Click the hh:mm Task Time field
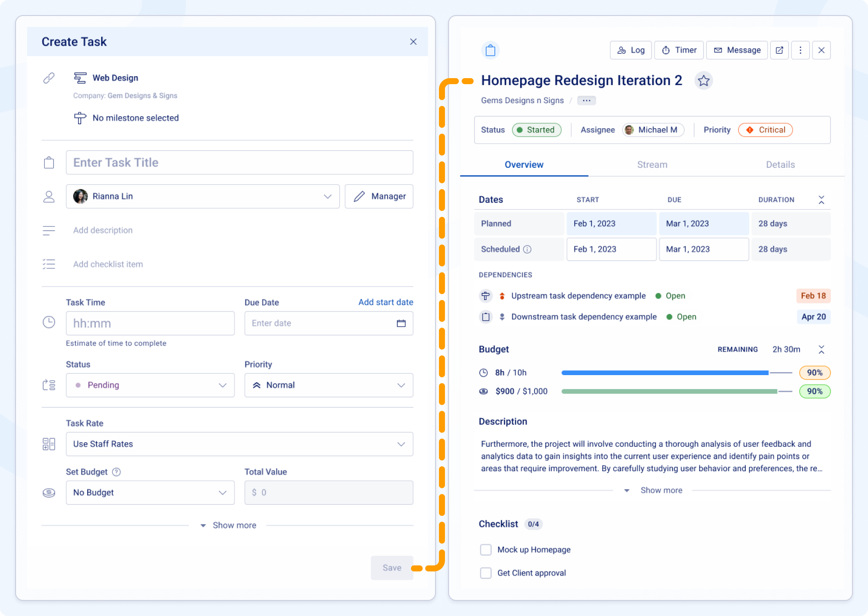The width and height of the screenshot is (868, 616). point(150,324)
